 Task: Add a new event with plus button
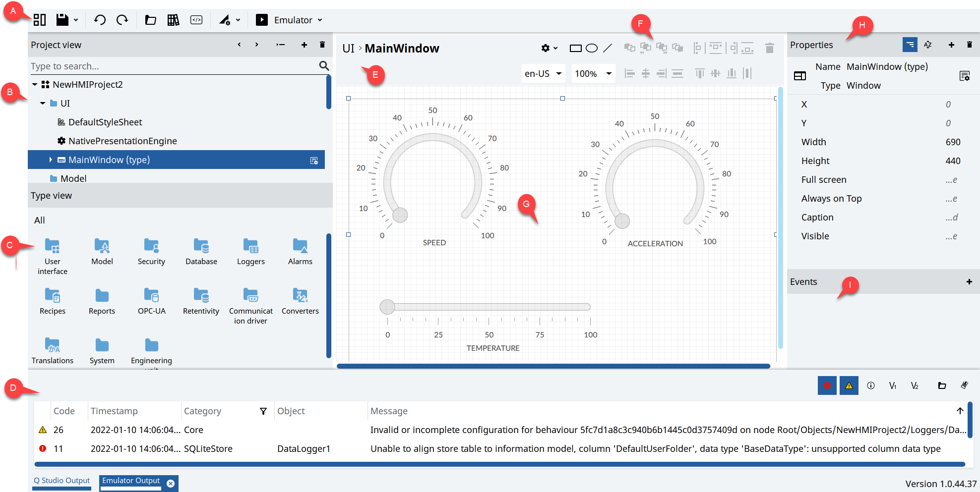969,281
